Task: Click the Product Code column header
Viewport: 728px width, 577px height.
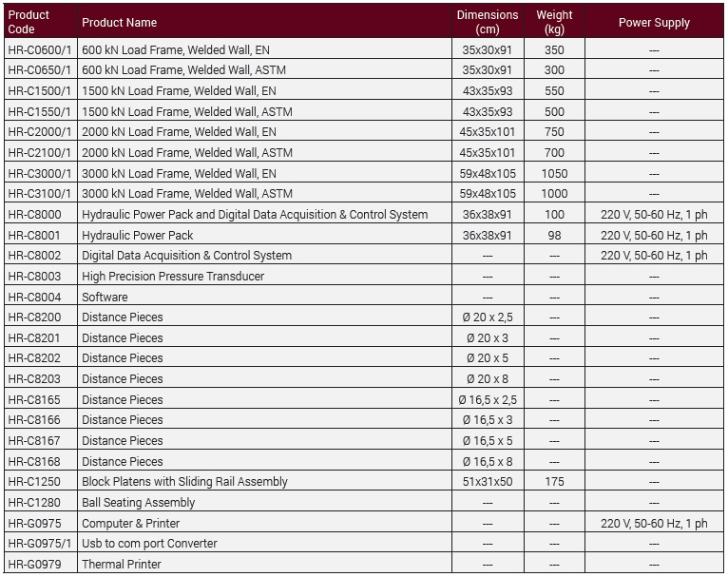Action: pos(29,22)
